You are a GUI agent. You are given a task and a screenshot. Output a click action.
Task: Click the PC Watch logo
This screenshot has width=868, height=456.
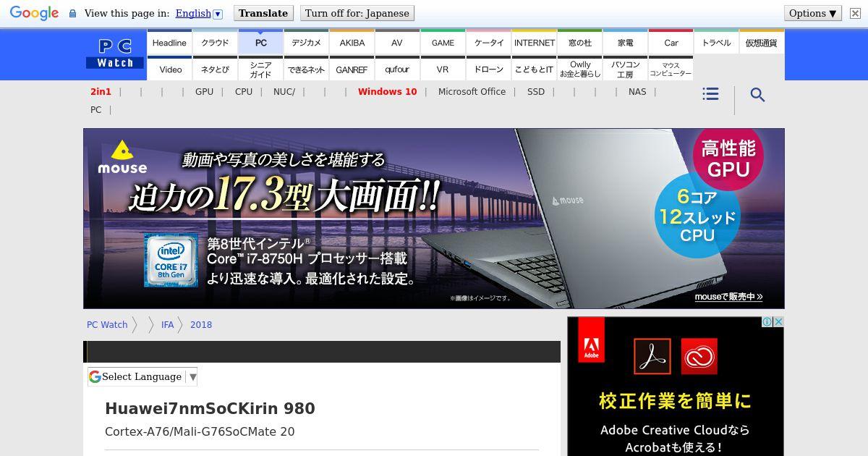coord(115,54)
